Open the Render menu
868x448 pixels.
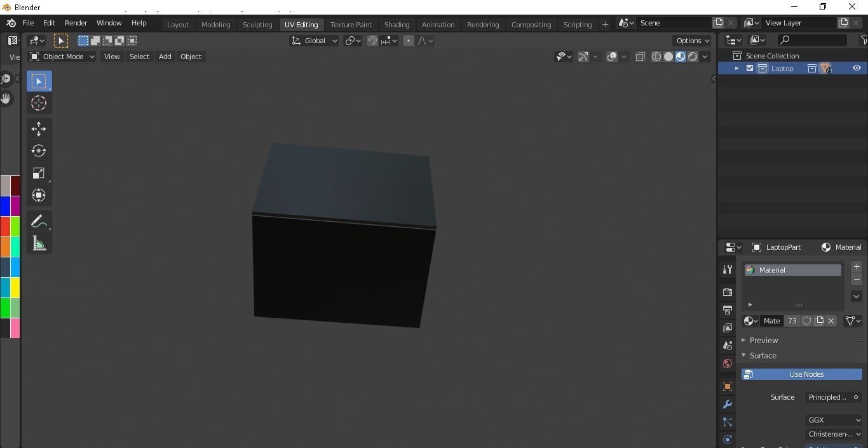click(x=76, y=23)
